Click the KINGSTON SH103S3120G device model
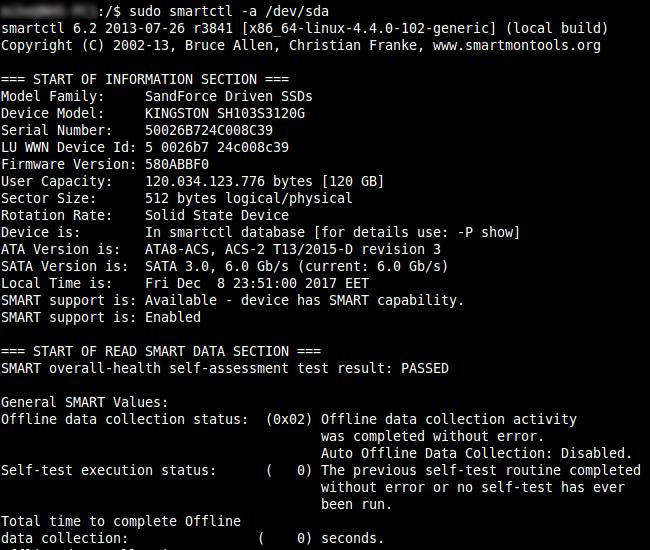Viewport: 650px width, 550px height. pyautogui.click(x=225, y=113)
